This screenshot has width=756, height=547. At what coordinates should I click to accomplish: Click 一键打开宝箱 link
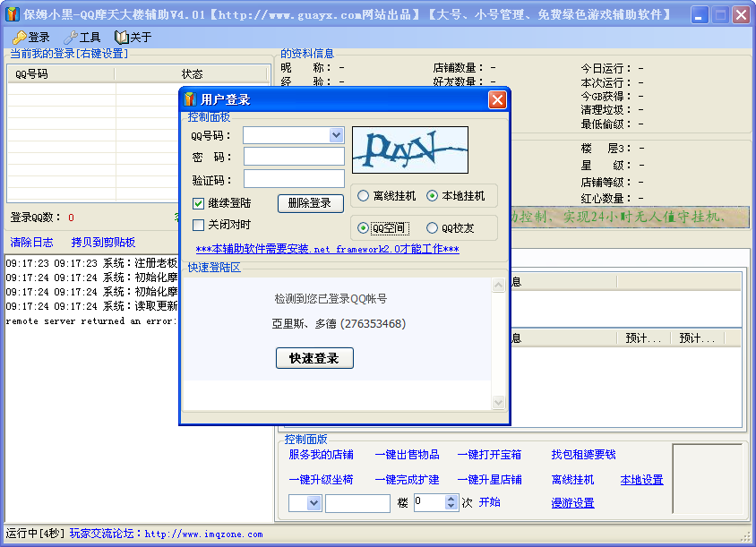[489, 455]
